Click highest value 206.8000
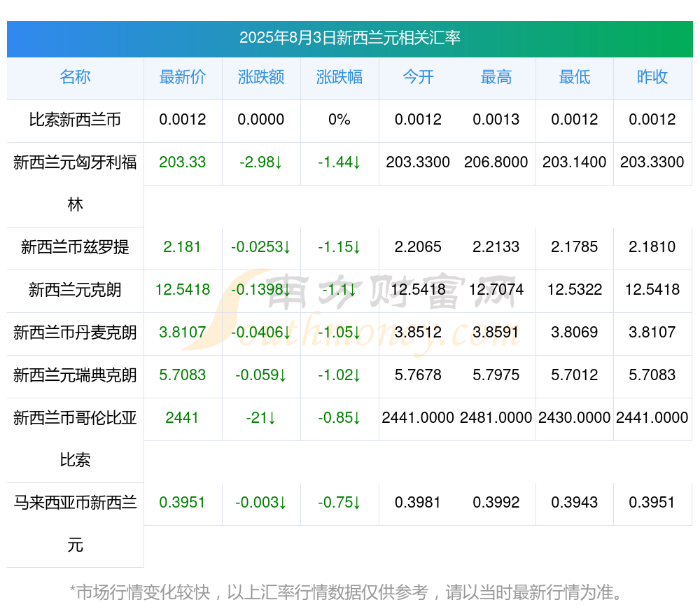Viewport: 700px width, 614px height. [496, 162]
